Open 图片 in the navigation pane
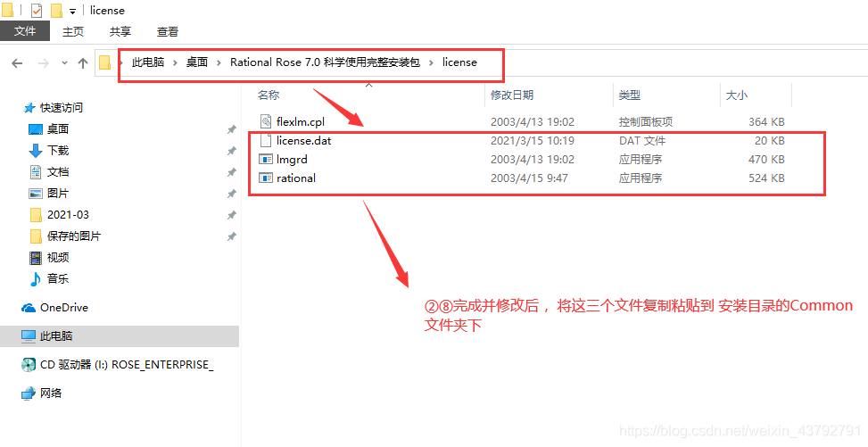 (x=58, y=194)
